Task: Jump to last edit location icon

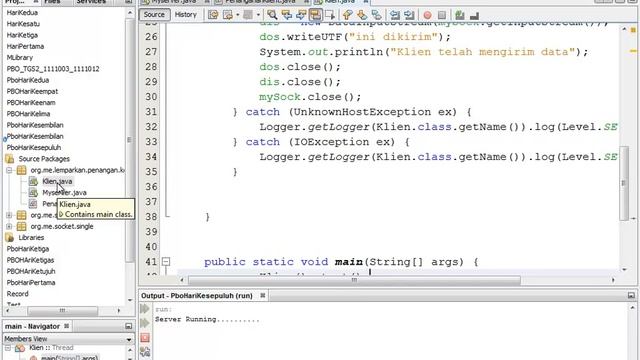Action: 213,15
